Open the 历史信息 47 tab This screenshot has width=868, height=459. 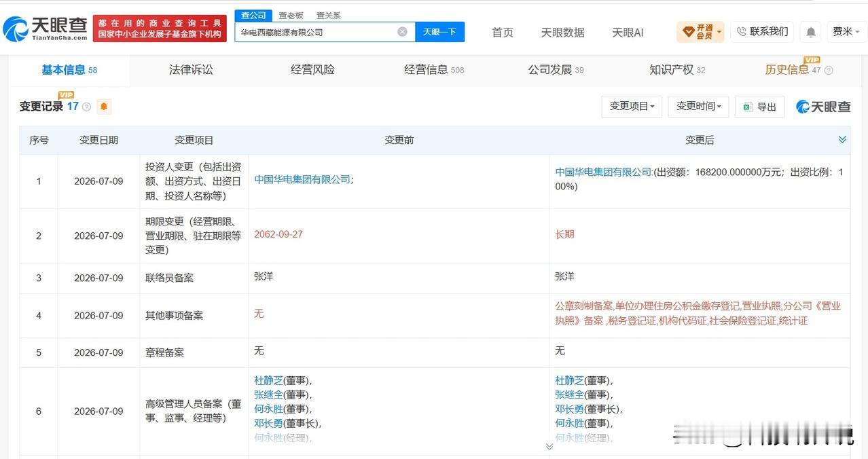(793, 70)
